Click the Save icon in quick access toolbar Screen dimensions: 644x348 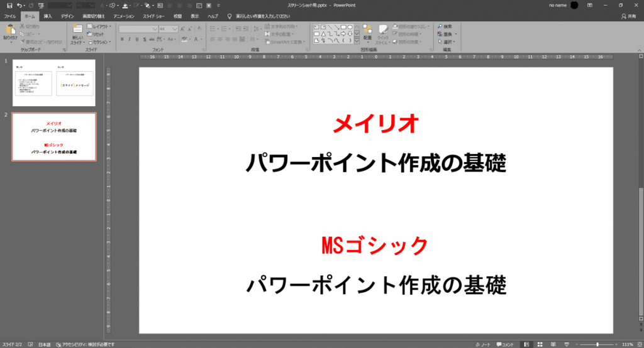click(8, 5)
